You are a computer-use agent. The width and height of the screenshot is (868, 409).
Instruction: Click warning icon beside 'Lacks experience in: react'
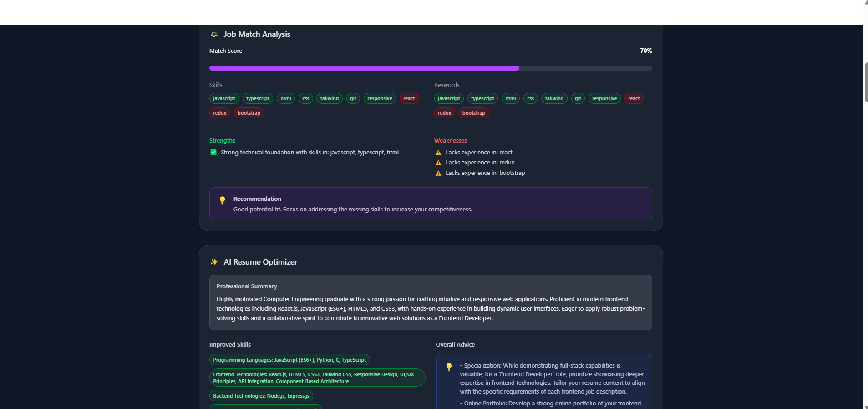[438, 153]
